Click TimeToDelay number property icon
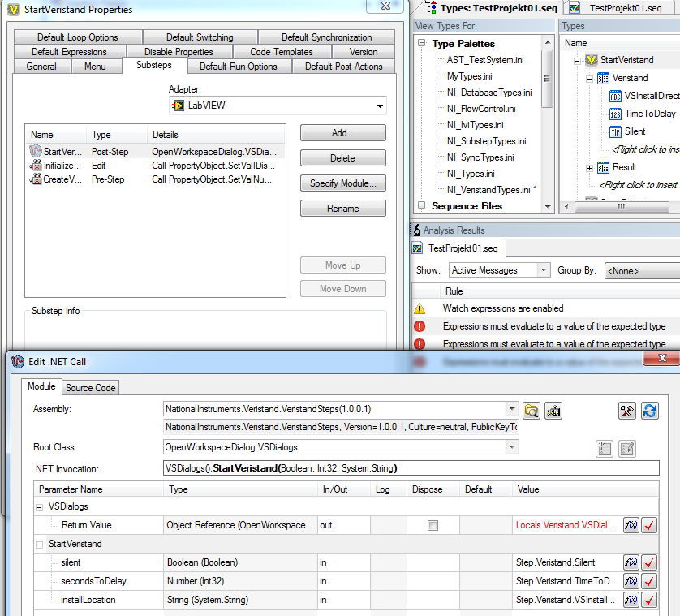Screen dimensions: 680x616 point(615,114)
